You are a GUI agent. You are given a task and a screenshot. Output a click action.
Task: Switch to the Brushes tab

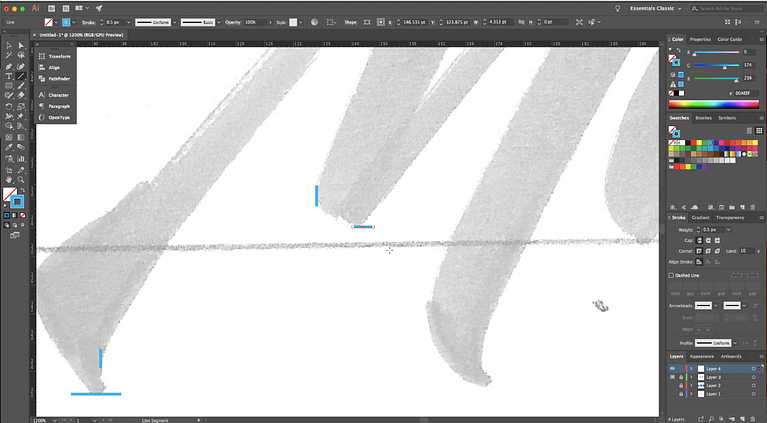[703, 118]
